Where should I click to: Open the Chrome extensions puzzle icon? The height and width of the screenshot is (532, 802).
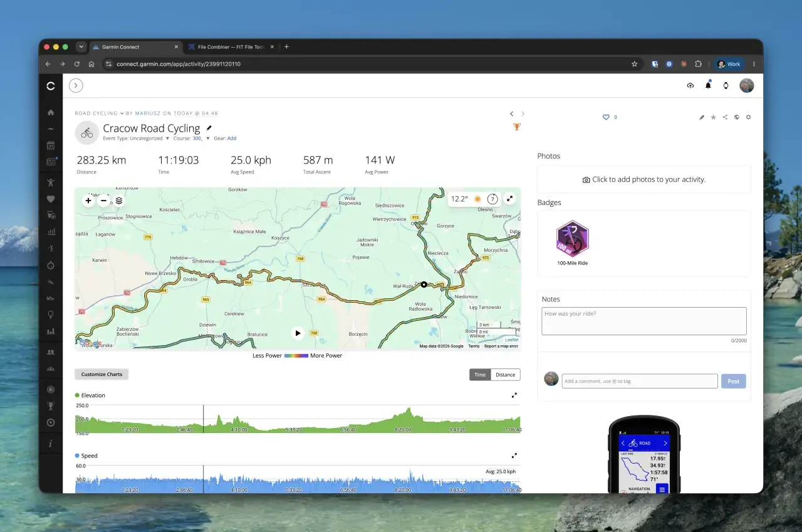(698, 64)
